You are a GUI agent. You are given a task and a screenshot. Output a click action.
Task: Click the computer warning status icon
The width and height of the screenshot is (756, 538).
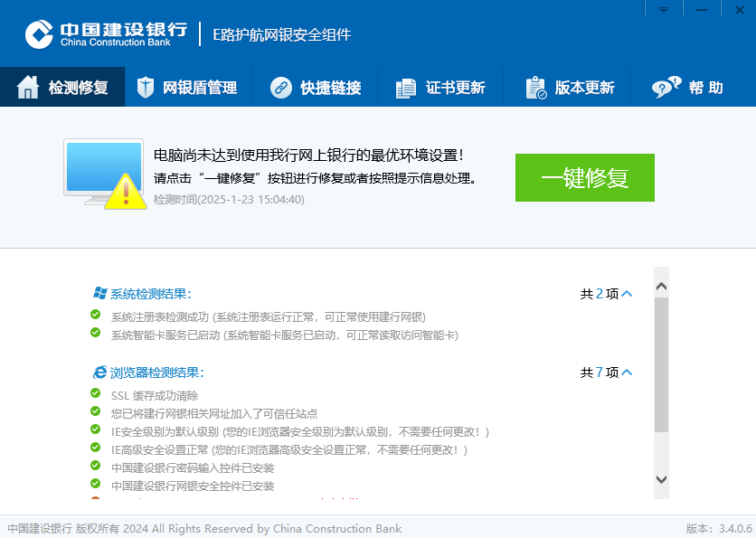105,174
